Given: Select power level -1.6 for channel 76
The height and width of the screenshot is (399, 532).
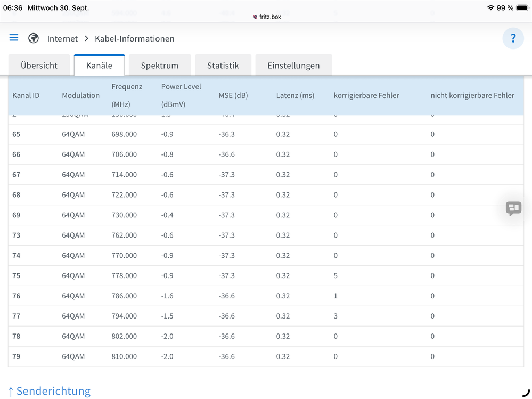Looking at the screenshot, I should pos(167,296).
